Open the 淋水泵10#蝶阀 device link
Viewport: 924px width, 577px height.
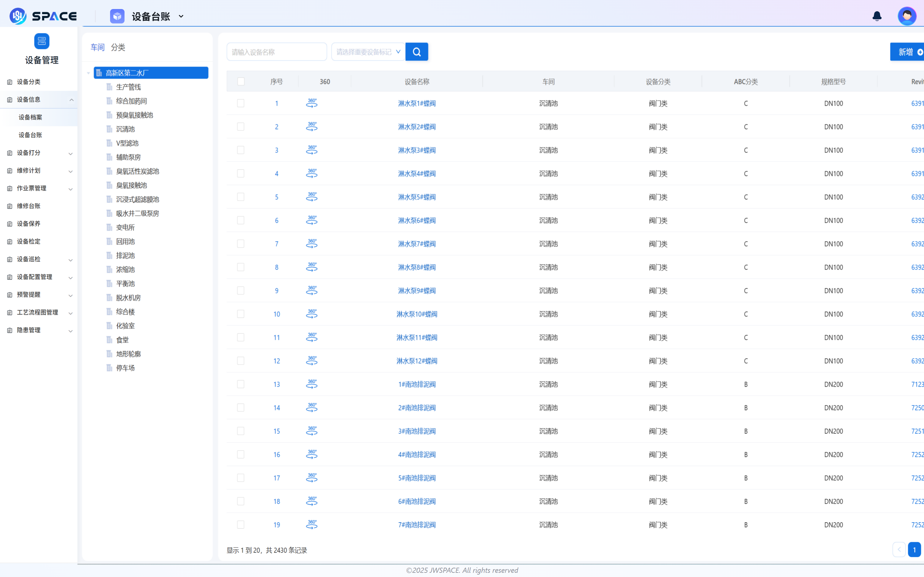(417, 314)
